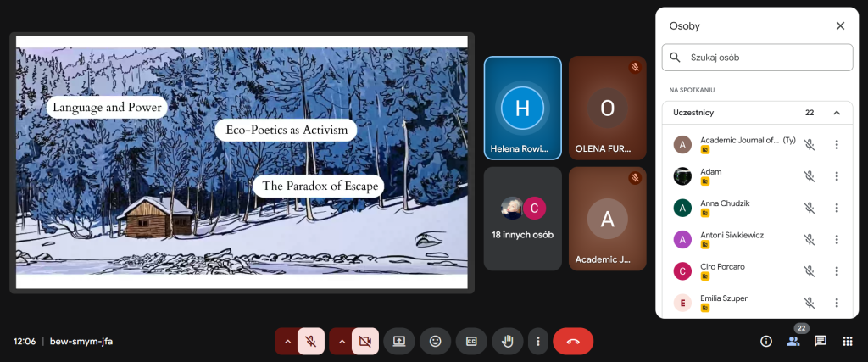Open more actions for Anna Chudzik
The width and height of the screenshot is (868, 362).
pyautogui.click(x=837, y=208)
